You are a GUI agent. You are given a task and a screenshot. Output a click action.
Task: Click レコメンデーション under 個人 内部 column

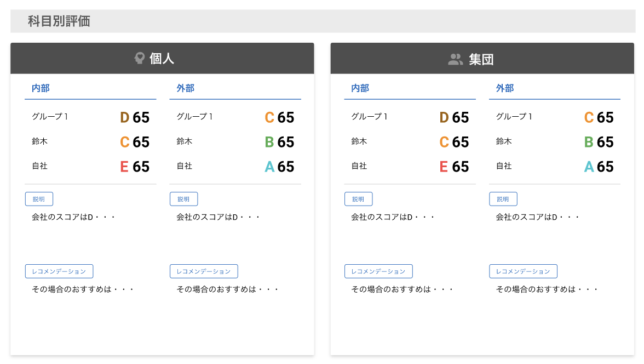(x=59, y=271)
